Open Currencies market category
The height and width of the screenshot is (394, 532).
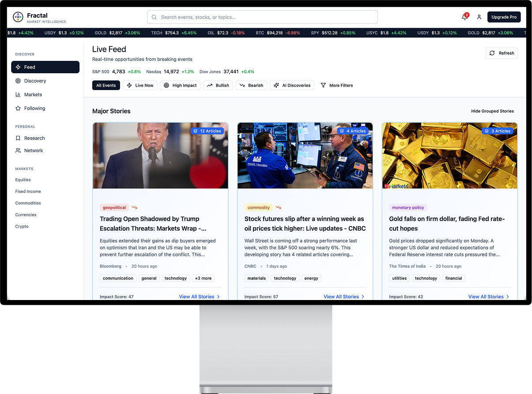pos(26,215)
